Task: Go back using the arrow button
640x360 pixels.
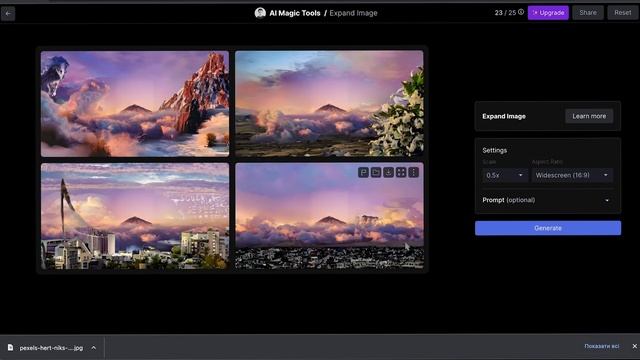Action: 8,13
